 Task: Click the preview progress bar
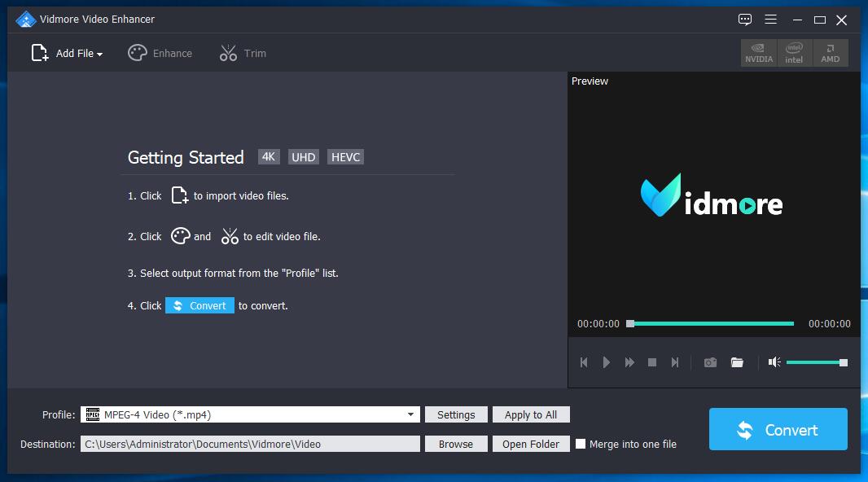point(711,324)
